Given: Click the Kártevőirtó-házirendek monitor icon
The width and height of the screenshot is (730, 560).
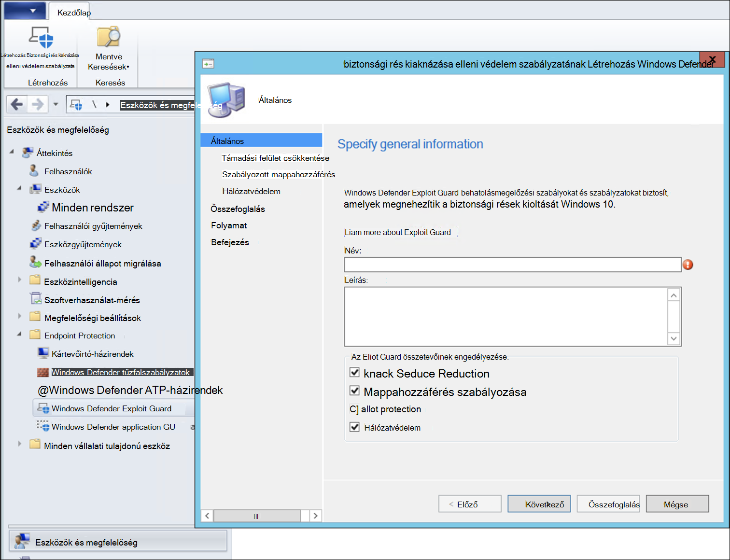Looking at the screenshot, I should (43, 353).
